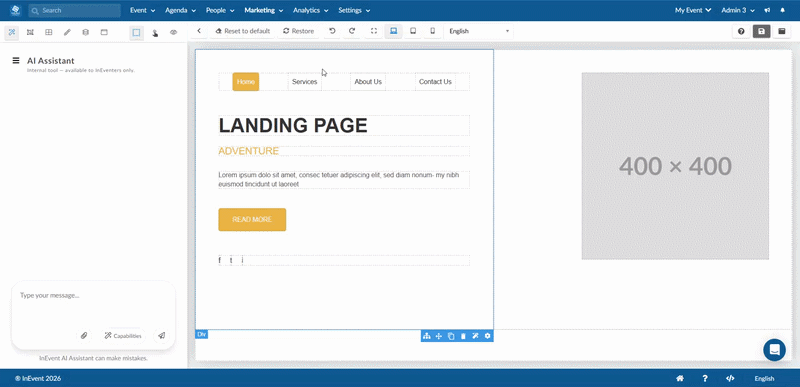Toggle the component outline square button
800x387 pixels.
[x=136, y=32]
